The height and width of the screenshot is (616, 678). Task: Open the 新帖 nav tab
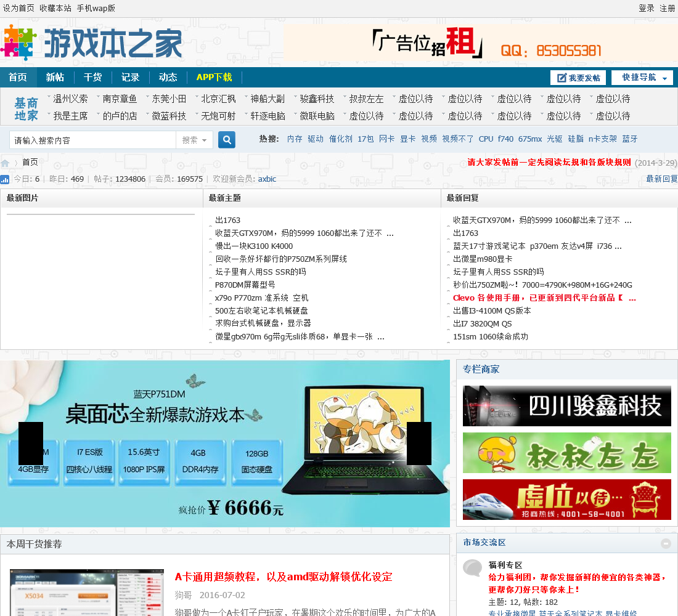(x=55, y=77)
